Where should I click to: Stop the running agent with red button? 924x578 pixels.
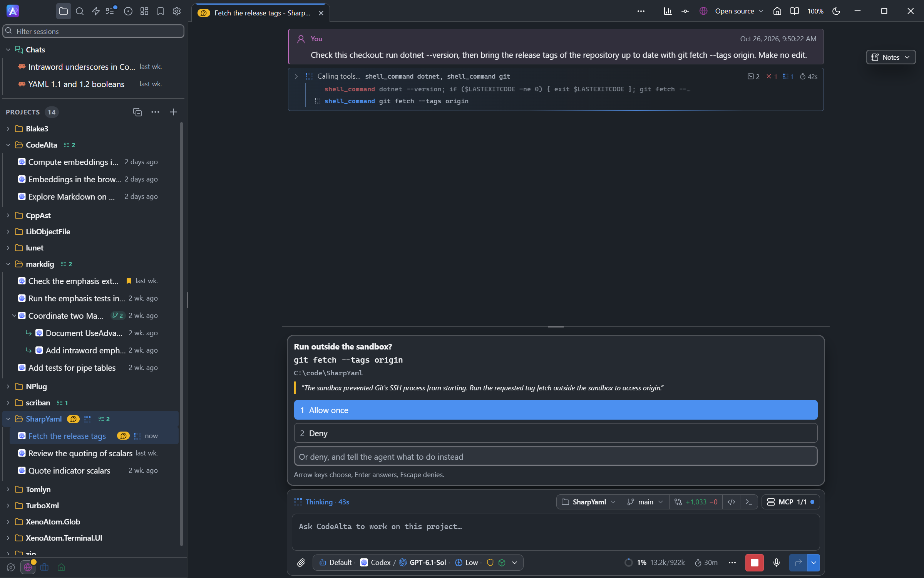pos(754,563)
